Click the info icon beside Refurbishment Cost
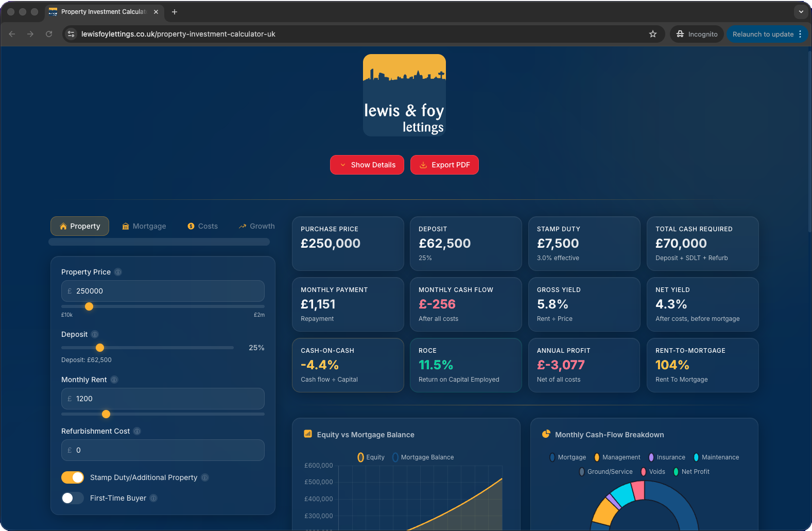Viewport: 812px width, 531px height. coord(137,431)
